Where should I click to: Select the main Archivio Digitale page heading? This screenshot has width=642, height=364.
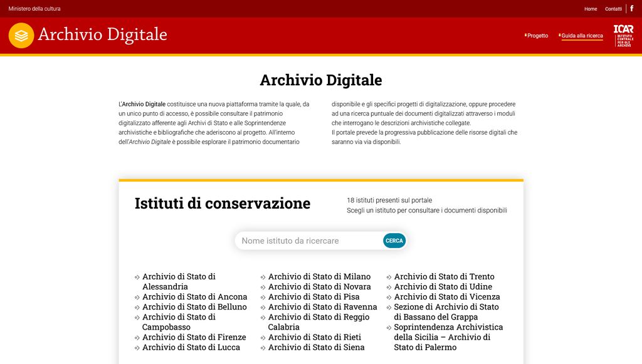point(321,80)
